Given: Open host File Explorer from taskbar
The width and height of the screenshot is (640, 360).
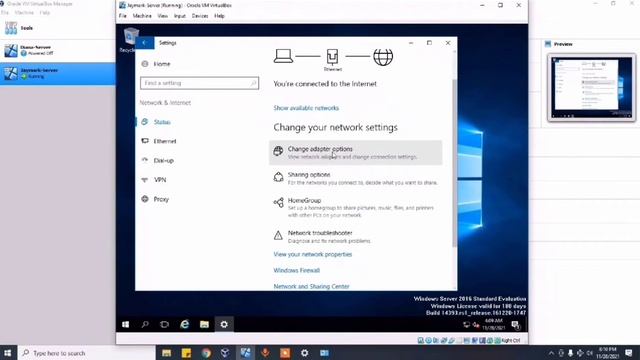Looking at the screenshot, I should tap(167, 353).
